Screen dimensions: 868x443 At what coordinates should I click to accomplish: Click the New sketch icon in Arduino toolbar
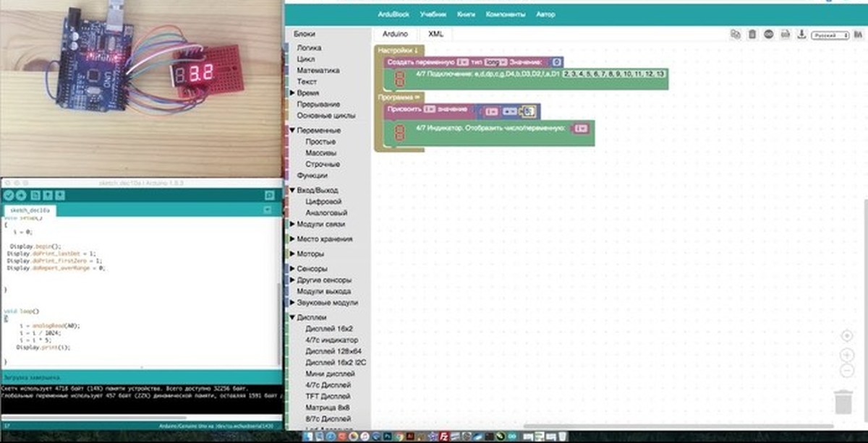tap(35, 196)
